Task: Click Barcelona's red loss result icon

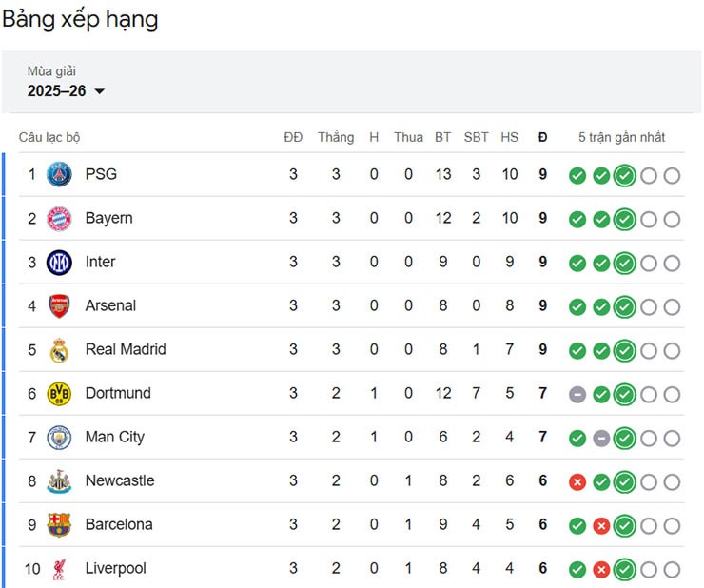Action: 600,526
